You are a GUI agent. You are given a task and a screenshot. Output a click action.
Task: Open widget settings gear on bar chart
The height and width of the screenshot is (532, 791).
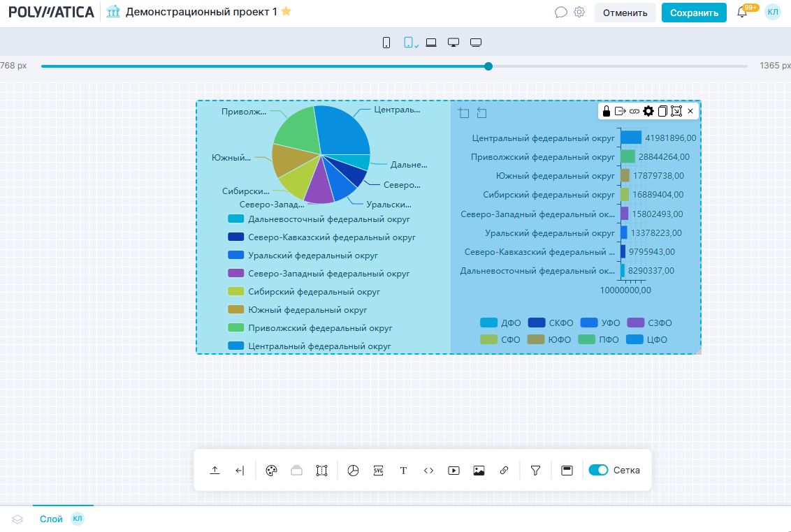click(648, 111)
